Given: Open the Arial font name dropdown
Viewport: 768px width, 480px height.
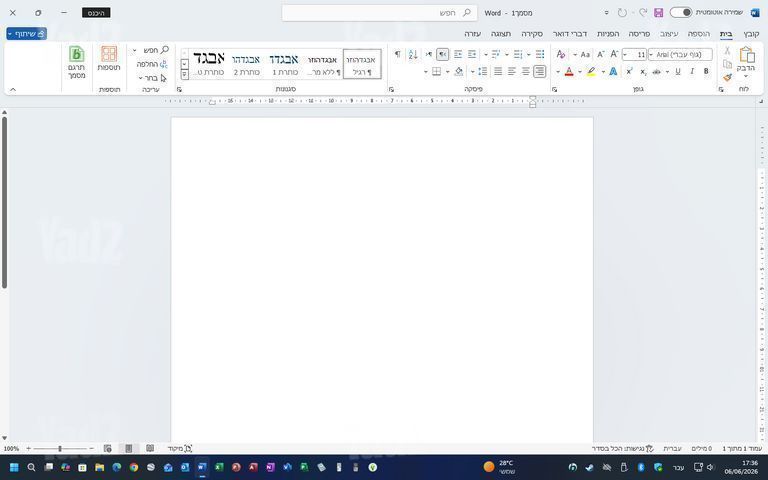Looking at the screenshot, I should click(x=651, y=54).
